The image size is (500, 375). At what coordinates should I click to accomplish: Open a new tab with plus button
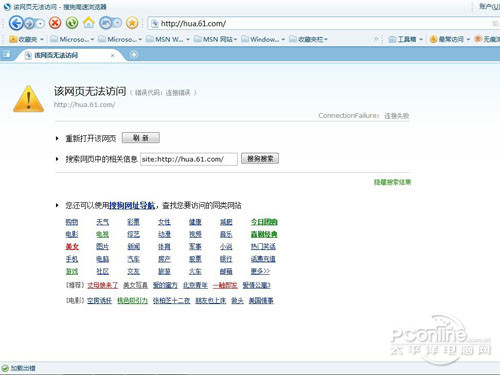click(x=134, y=55)
